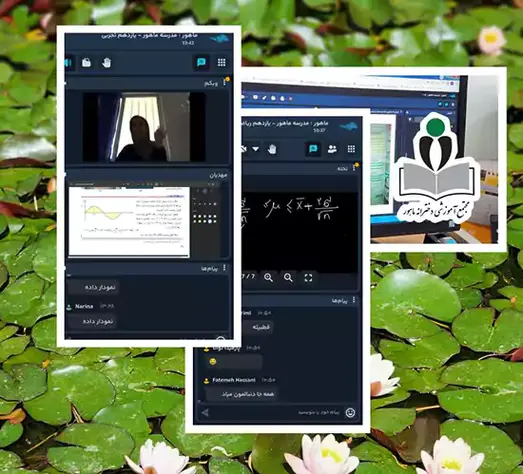Open the وبکم webcam panel options dots
This screenshot has width=523, height=474.
(225, 83)
